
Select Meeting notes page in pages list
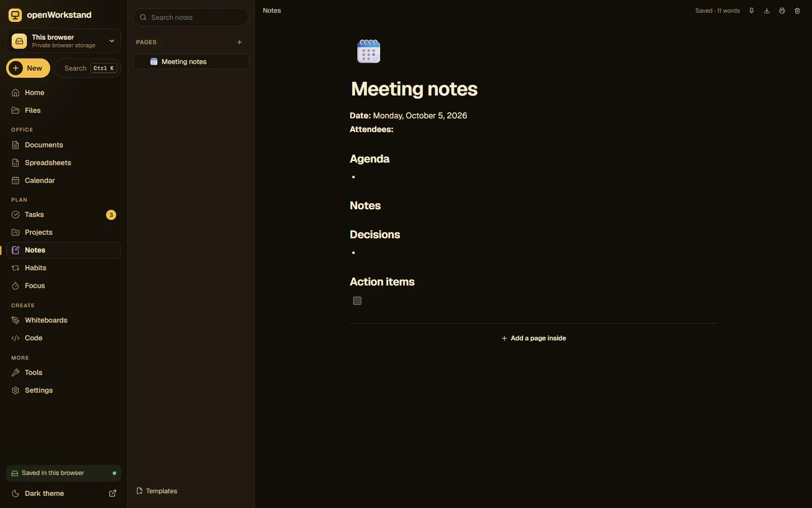191,61
